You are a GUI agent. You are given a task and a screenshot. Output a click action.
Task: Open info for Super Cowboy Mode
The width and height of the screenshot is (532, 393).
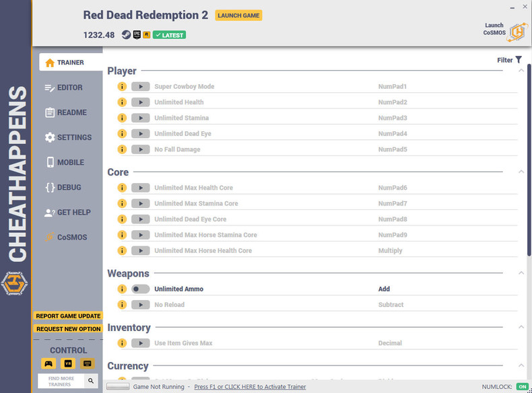pyautogui.click(x=122, y=86)
